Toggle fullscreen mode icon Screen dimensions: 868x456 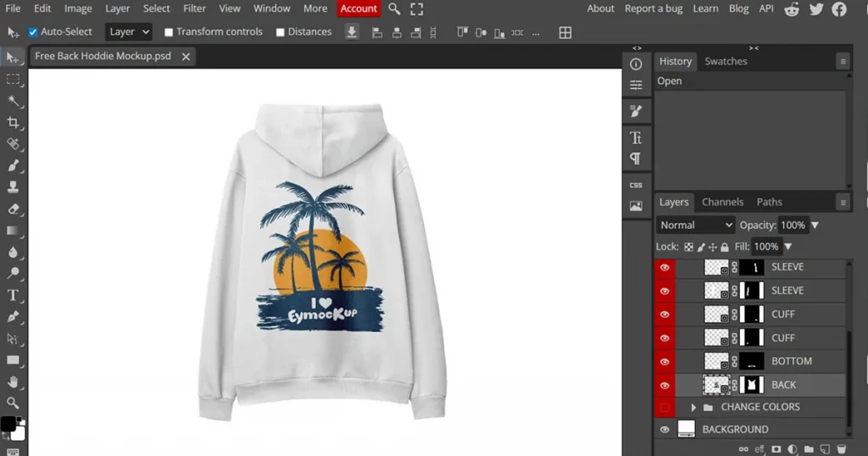[x=417, y=8]
